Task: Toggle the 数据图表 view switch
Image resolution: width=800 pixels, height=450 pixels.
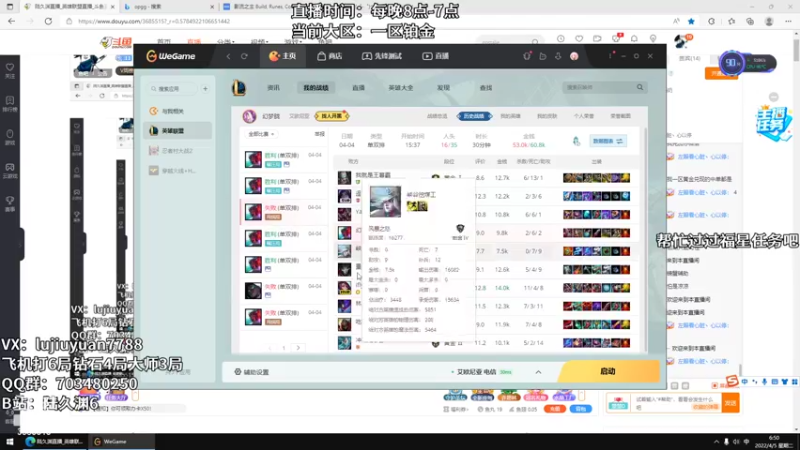Action: (608, 141)
